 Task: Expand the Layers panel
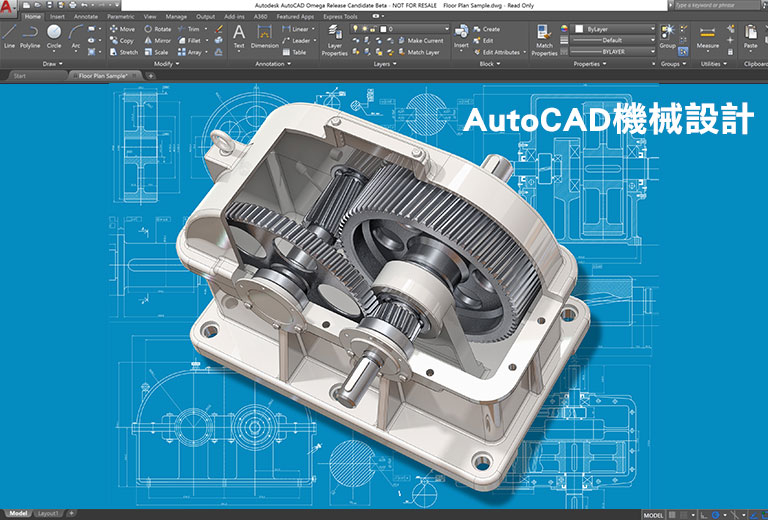(385, 64)
